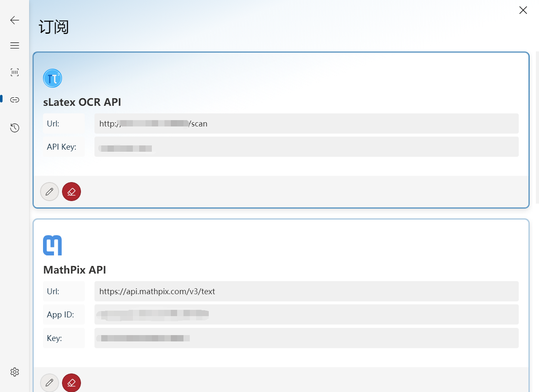Click the MathPix API title
Screen dimensions: 539x392
[75, 270]
